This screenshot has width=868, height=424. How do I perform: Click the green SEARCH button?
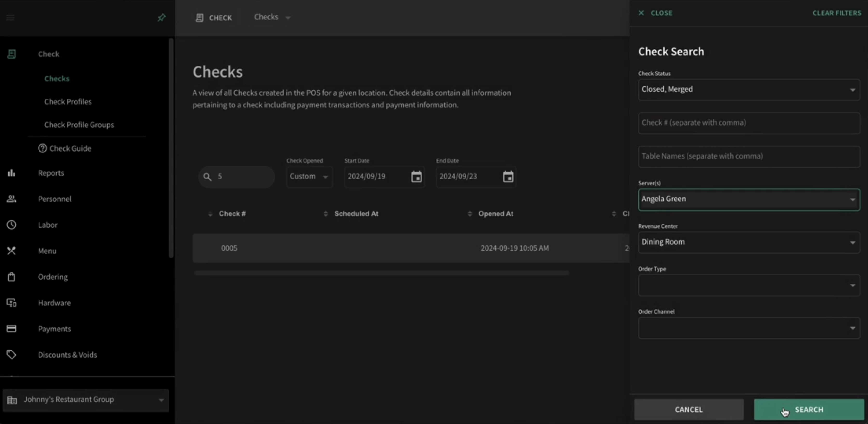coord(809,410)
